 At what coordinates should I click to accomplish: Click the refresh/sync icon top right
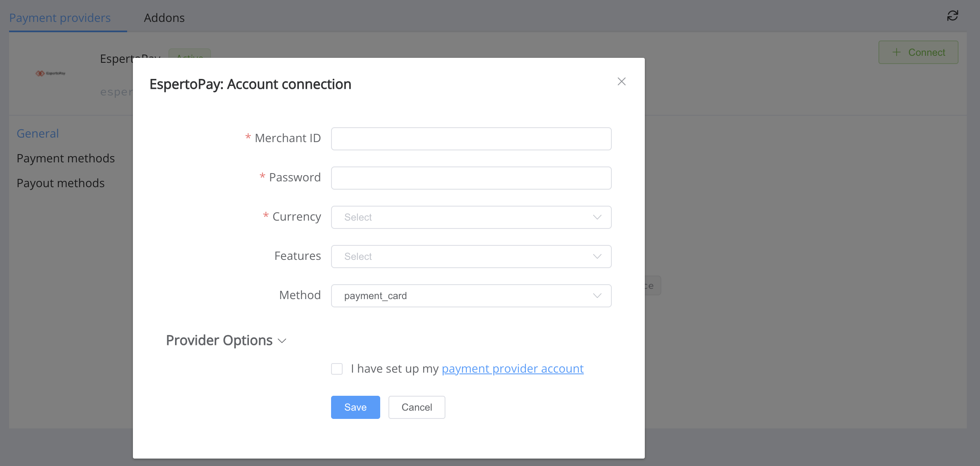952,16
